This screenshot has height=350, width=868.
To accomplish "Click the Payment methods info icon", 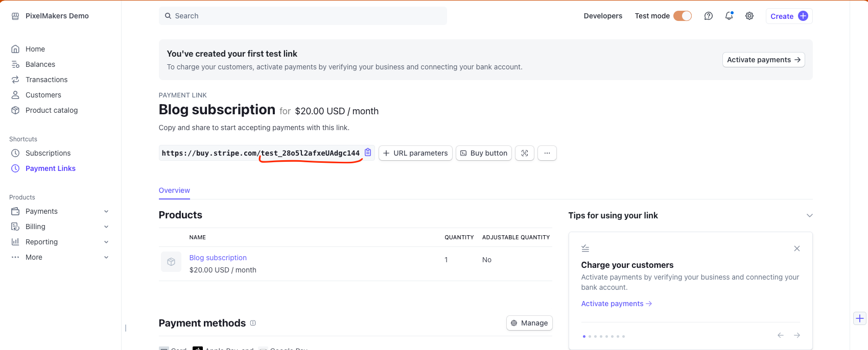I will coord(253,323).
